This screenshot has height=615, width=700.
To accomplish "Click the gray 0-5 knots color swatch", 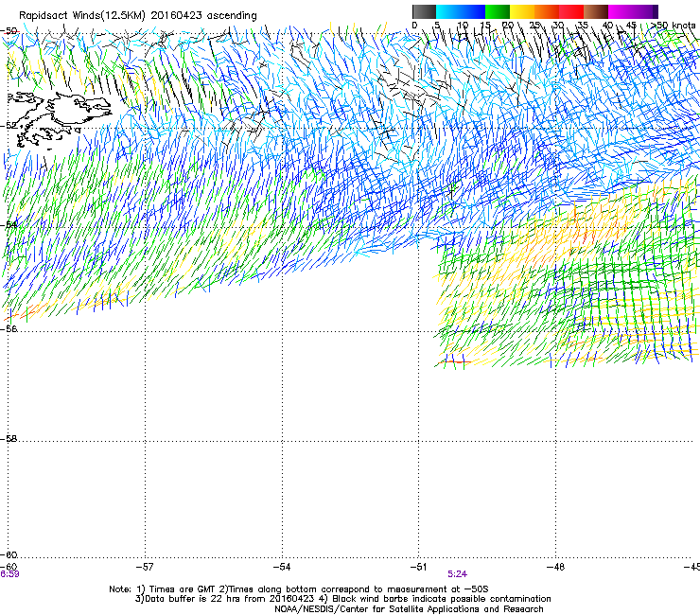I will [x=424, y=11].
